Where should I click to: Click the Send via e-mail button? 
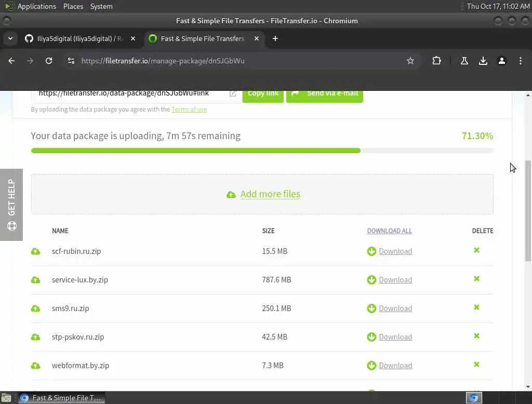pyautogui.click(x=325, y=93)
